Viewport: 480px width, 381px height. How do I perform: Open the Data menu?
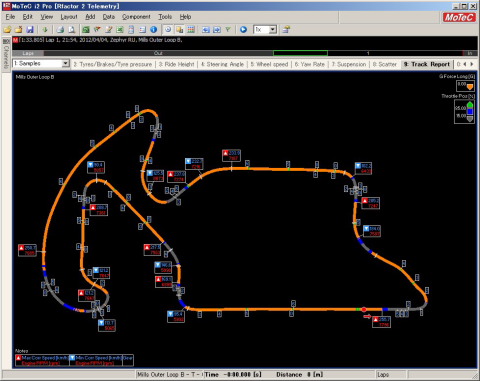[x=108, y=17]
